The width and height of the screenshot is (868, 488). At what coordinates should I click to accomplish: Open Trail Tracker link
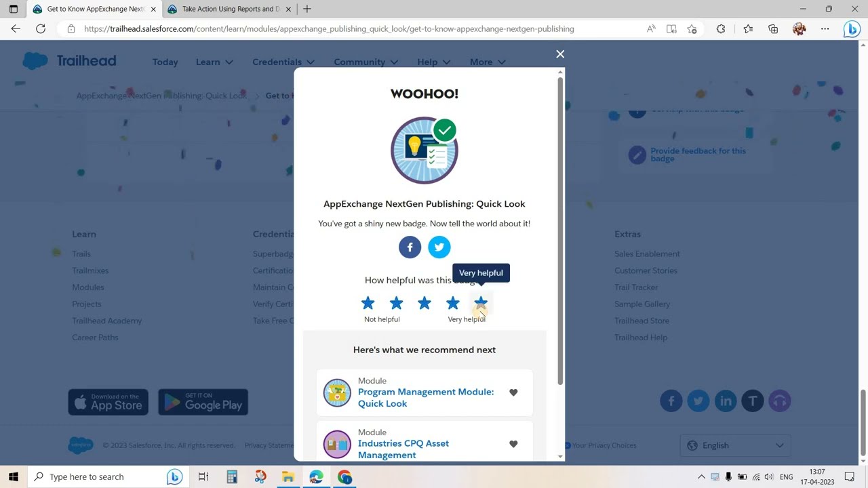coord(636,287)
